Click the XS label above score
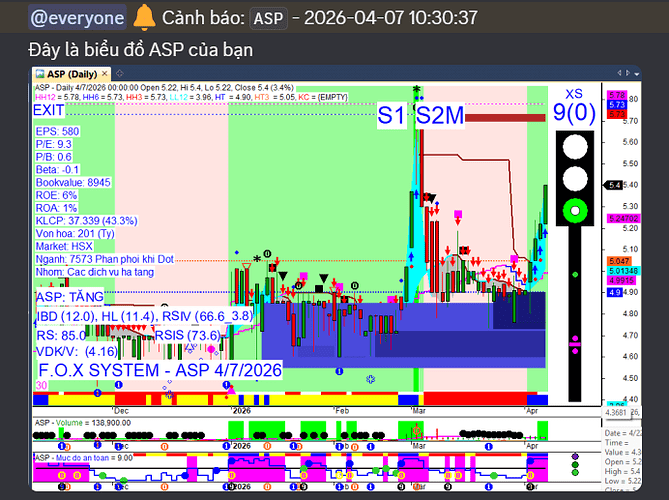 click(574, 94)
